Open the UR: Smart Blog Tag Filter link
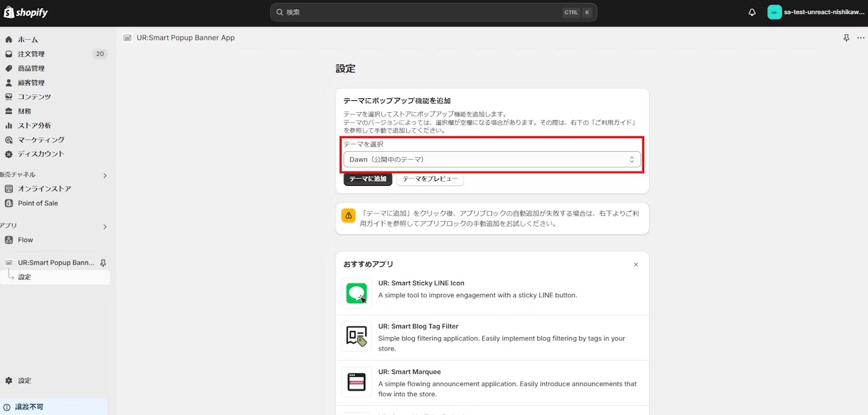868x415 pixels. point(418,326)
